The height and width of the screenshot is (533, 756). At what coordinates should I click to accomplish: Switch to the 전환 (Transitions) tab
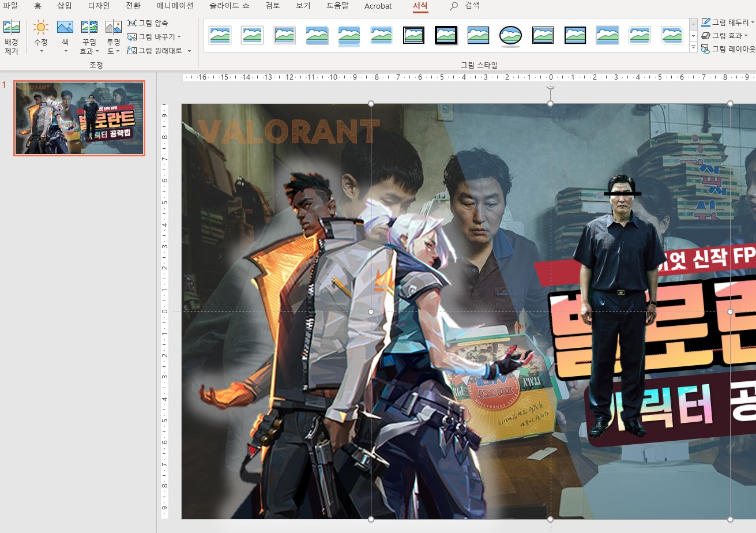coord(133,6)
